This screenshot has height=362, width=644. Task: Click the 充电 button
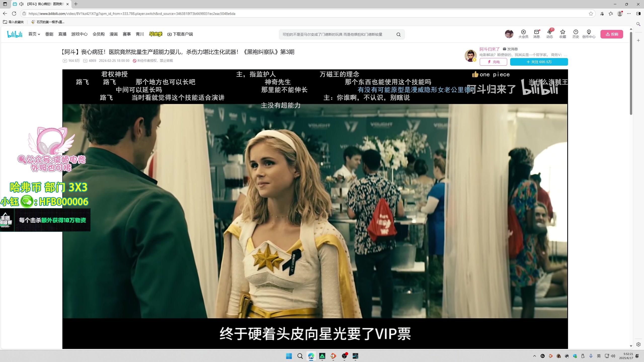(493, 62)
